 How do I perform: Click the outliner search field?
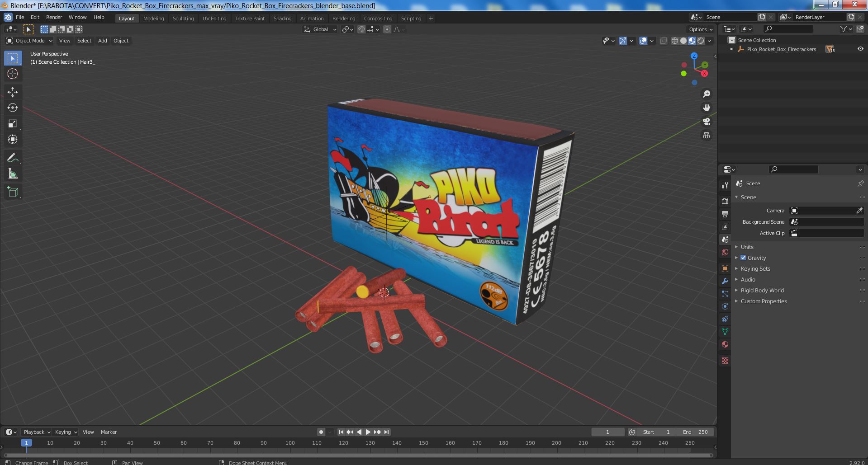[x=788, y=29]
